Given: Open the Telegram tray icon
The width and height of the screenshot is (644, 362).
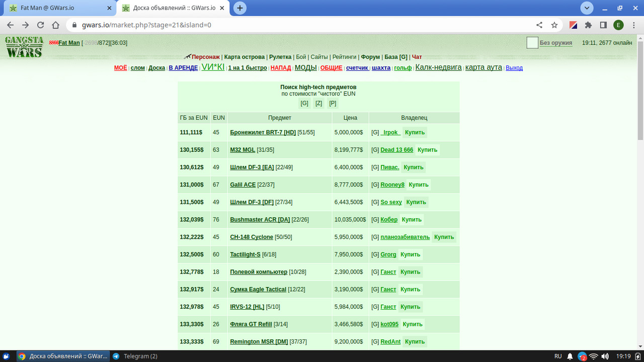Looking at the screenshot, I should tap(582, 356).
